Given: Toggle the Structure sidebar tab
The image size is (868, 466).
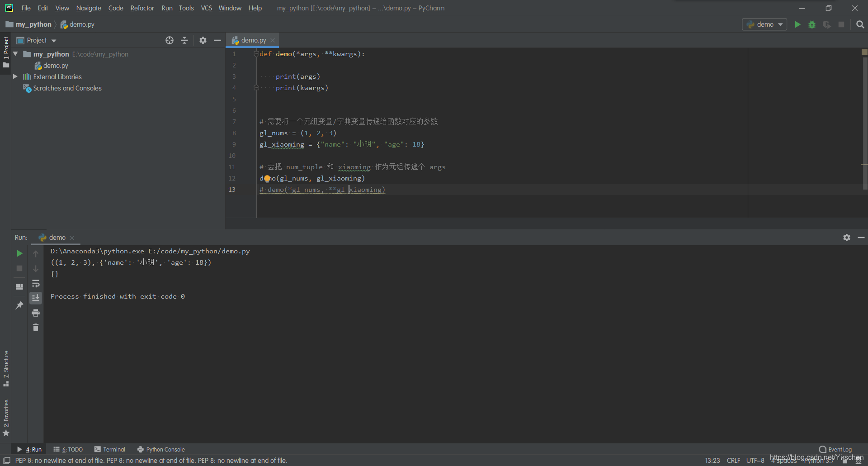Looking at the screenshot, I should (x=6, y=368).
